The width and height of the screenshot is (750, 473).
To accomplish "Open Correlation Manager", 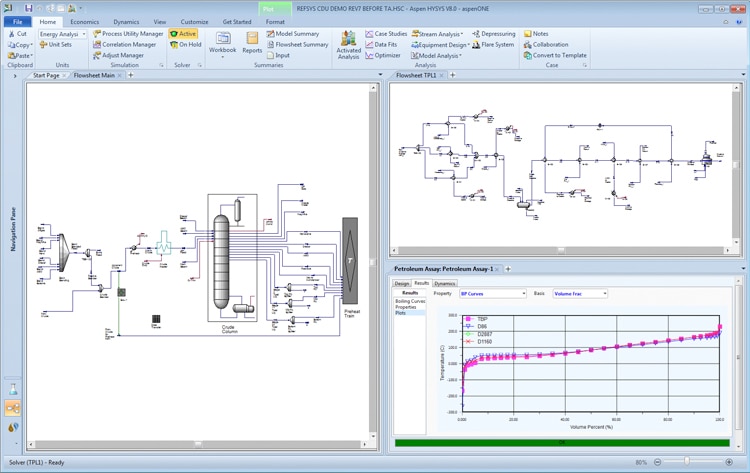I will coord(125,44).
